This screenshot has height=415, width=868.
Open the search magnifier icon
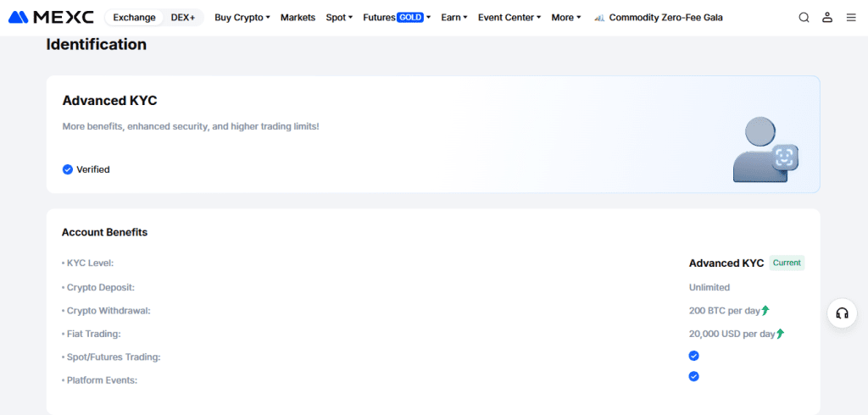[804, 18]
